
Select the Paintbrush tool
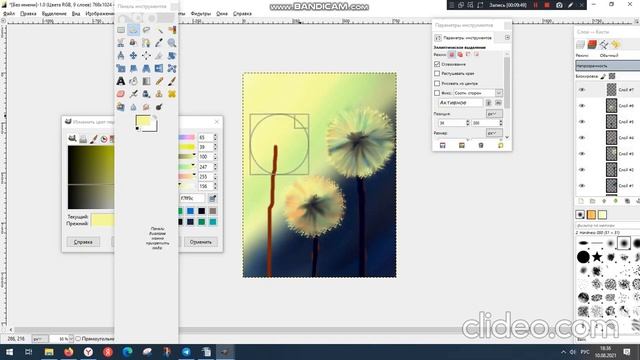tap(172, 81)
